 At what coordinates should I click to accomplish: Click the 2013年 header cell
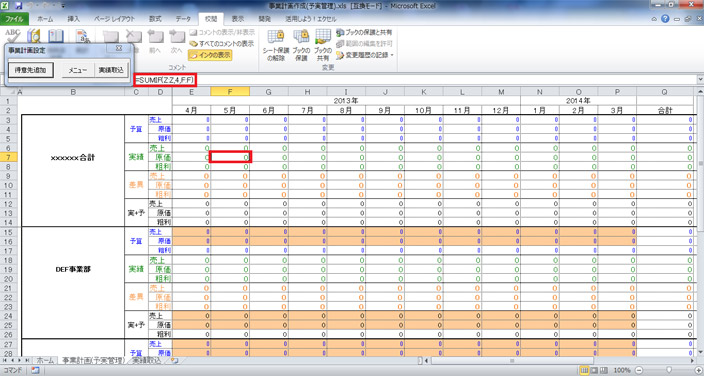[346, 101]
